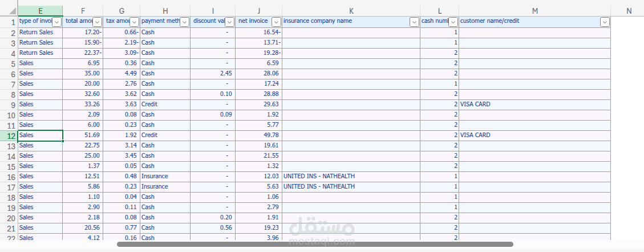Click discount value cell '0.10'
Viewport: 644px width, 252px height.
[213, 94]
